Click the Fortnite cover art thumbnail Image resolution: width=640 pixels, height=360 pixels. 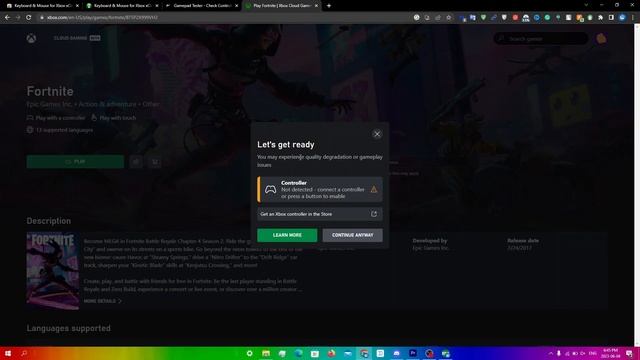(53, 271)
